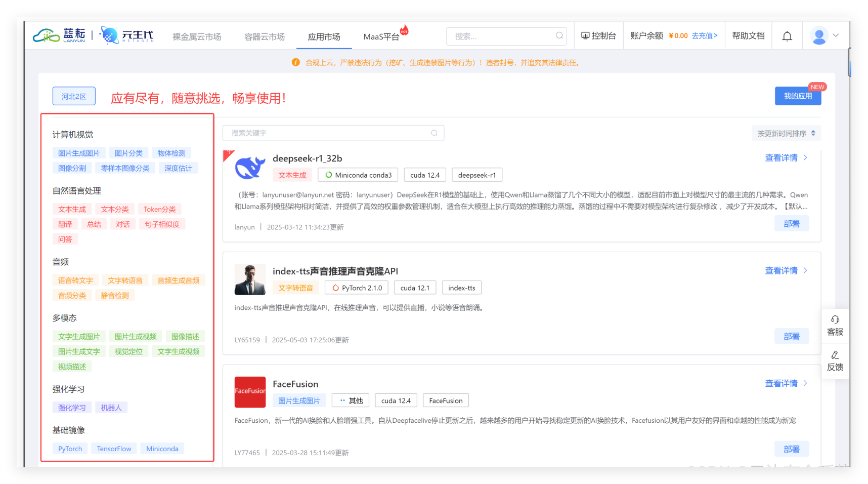Click the page vertical scrollbar
The width and height of the screenshot is (868, 484).
(x=850, y=62)
